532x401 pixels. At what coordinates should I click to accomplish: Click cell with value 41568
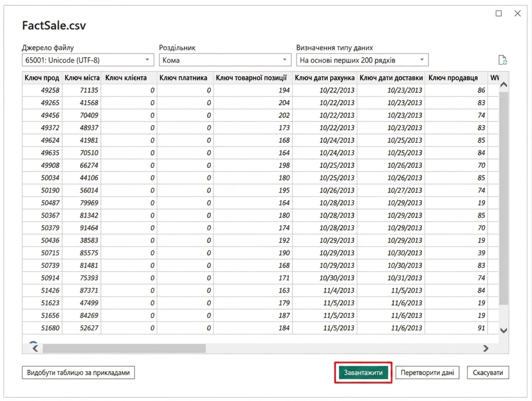(82, 102)
